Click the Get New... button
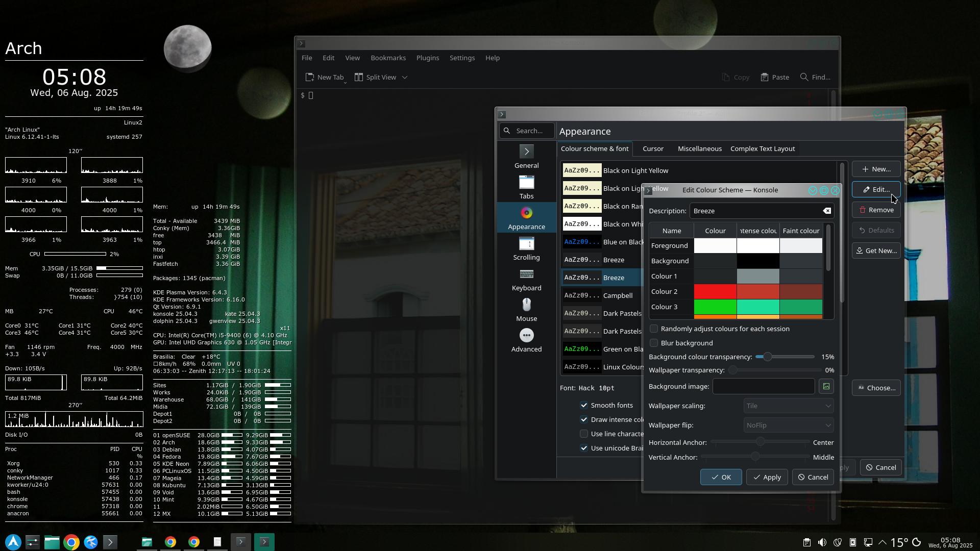Image resolution: width=980 pixels, height=551 pixels. (x=876, y=251)
